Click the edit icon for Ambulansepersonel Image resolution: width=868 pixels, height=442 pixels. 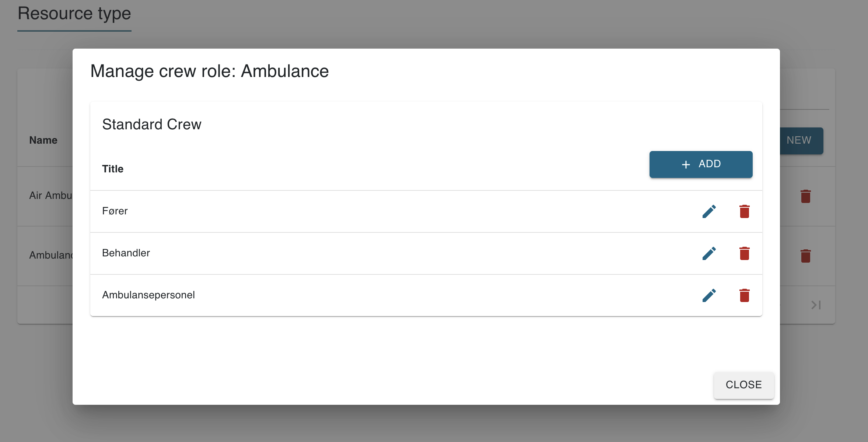pos(708,295)
